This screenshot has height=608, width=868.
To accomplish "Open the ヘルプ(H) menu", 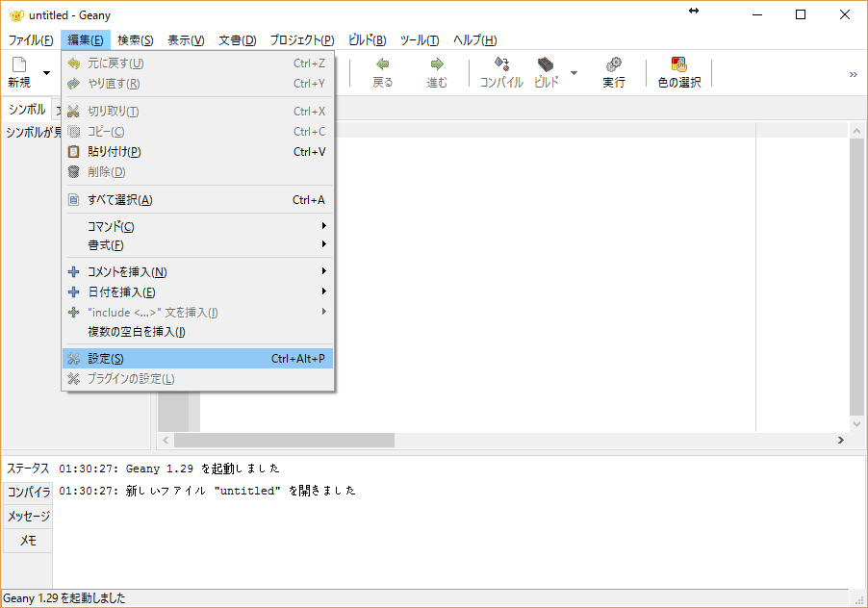I will coord(475,39).
